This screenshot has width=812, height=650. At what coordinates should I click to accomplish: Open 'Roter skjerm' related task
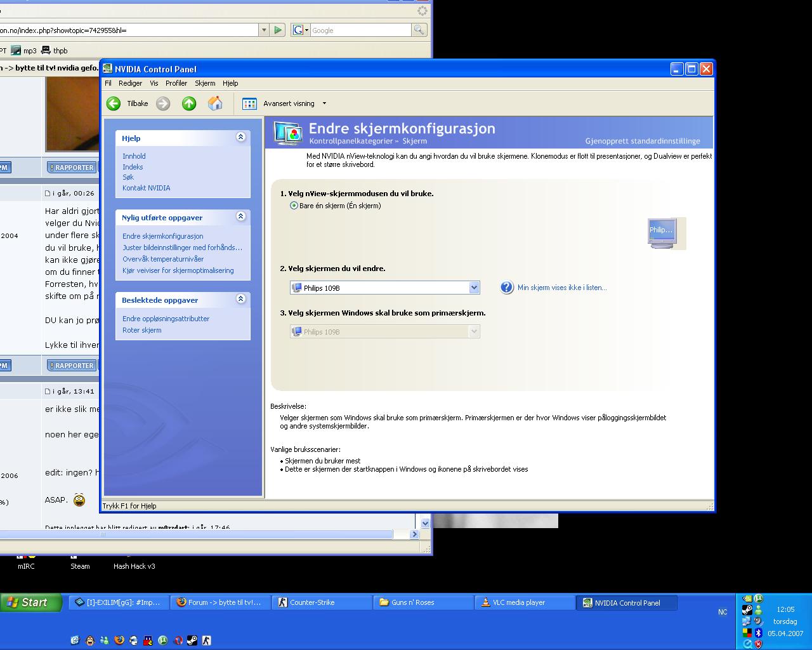141,330
